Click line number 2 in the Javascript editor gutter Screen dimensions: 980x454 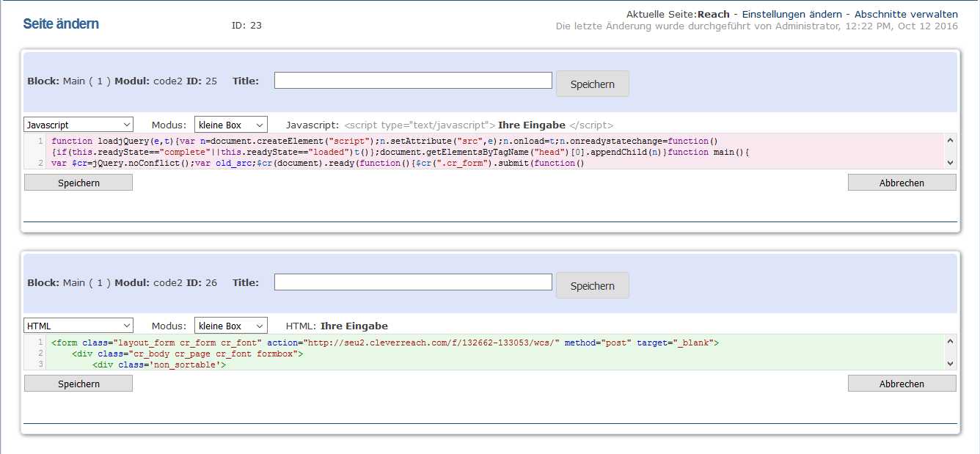click(x=40, y=163)
